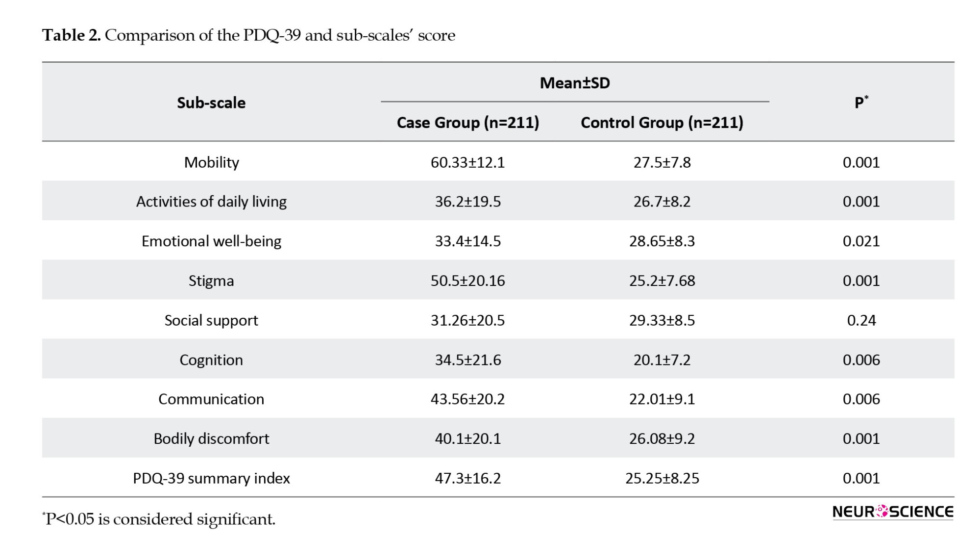The width and height of the screenshot is (980, 539).
Task: Click the P<0.05 significance footnote
Action: (x=160, y=519)
